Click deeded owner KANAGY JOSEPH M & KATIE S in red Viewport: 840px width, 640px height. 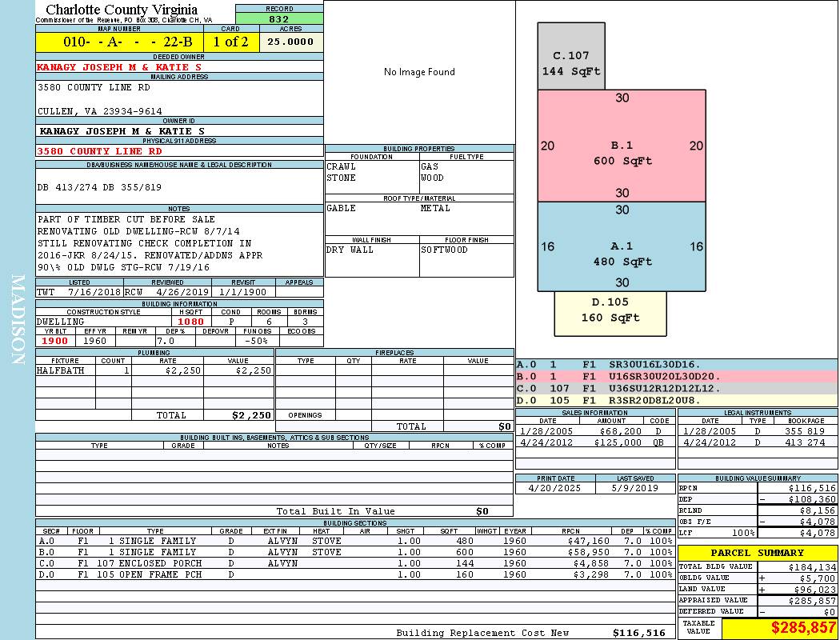click(119, 67)
